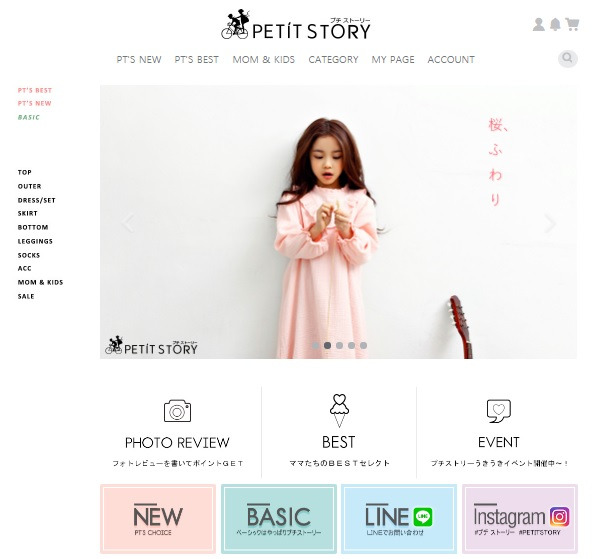606x559 pixels.
Task: Click the search magnifier button
Action: pos(567,59)
